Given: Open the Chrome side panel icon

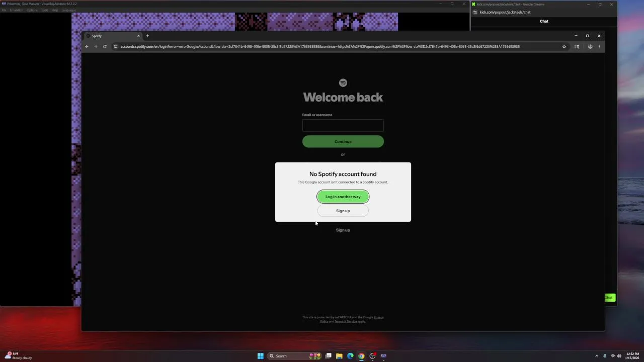Looking at the screenshot, I should [577, 46].
